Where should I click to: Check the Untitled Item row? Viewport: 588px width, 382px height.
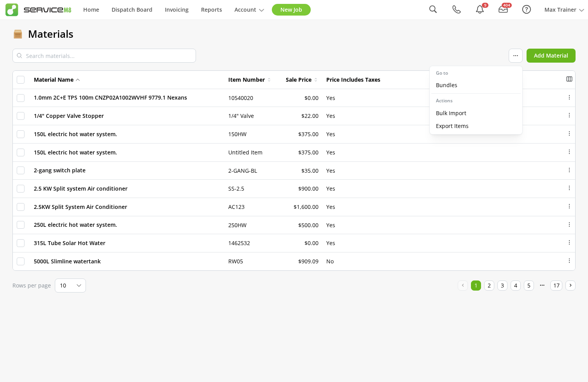[21, 152]
